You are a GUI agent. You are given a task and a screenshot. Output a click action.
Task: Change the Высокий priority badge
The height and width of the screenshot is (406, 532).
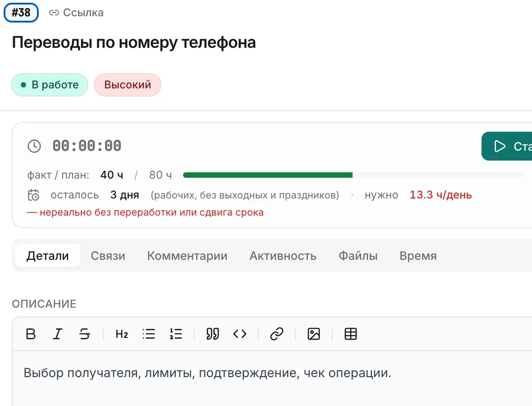pyautogui.click(x=128, y=85)
